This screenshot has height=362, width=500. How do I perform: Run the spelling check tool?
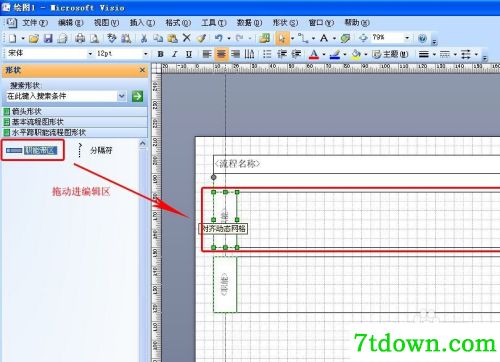pos(112,38)
